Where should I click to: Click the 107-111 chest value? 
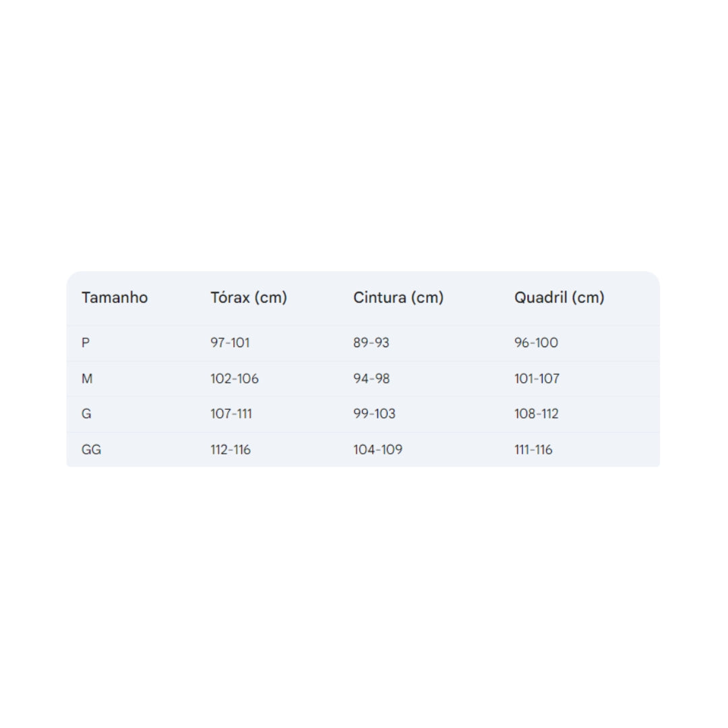pos(231,414)
